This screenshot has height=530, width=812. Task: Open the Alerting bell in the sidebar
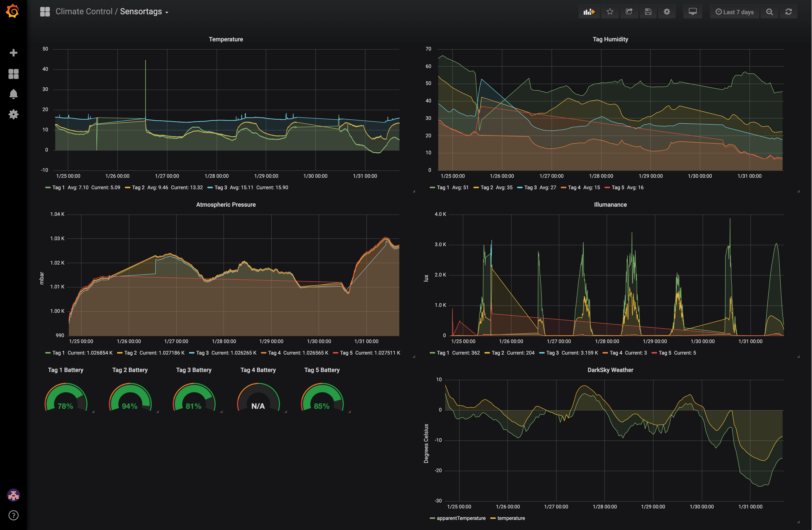[x=14, y=94]
